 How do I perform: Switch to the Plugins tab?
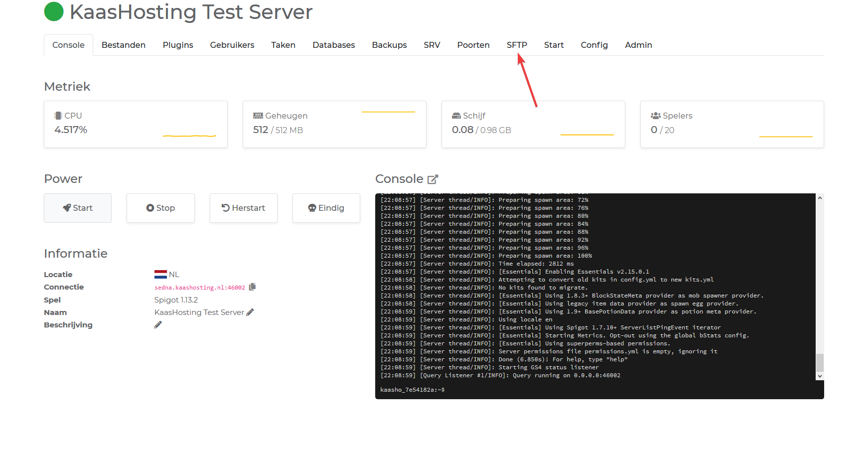(178, 45)
